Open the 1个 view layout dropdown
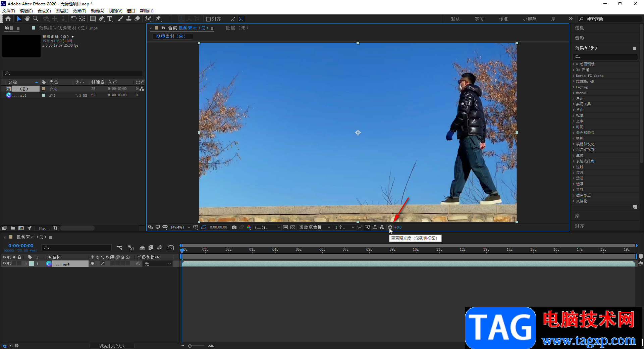644x349 pixels. (x=344, y=227)
